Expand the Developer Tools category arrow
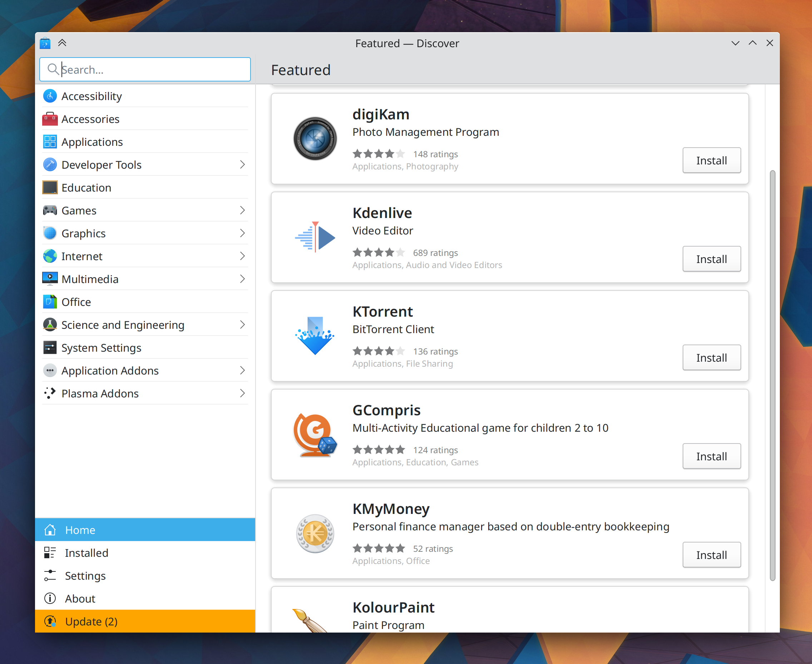The height and width of the screenshot is (664, 812). (242, 164)
